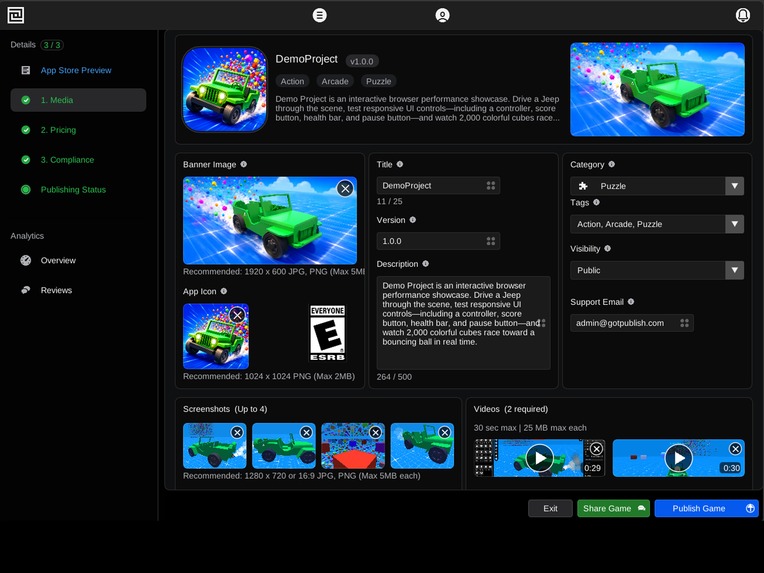Image resolution: width=764 pixels, height=573 pixels.
Task: Click the DemoProject title input field
Action: 438,186
